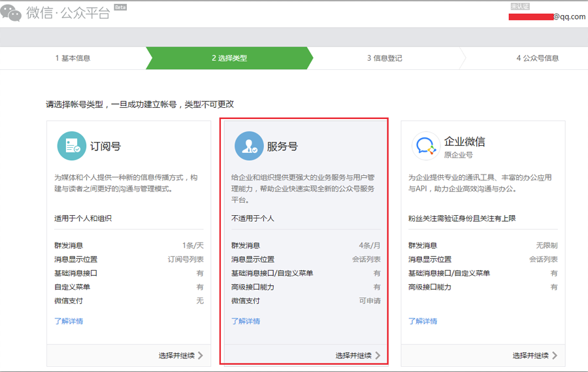Screen dimensions: 588x372
Task: Click the arrow next to 订阅号 选择并继续
Action: (x=201, y=356)
